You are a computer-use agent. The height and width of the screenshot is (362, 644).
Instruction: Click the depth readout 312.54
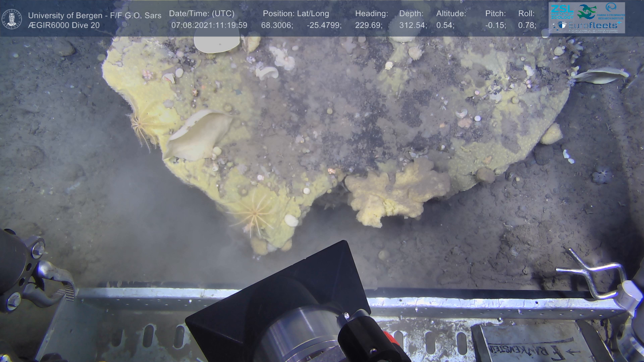click(x=413, y=25)
